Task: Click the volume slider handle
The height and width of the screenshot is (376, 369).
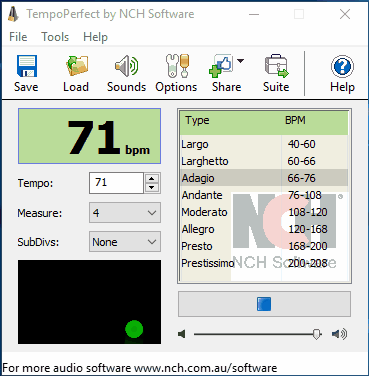Action: pyautogui.click(x=316, y=334)
